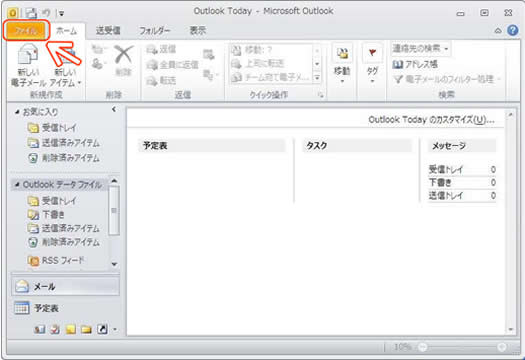Select 下書き folder under Outlook データ ファイル

(46, 214)
